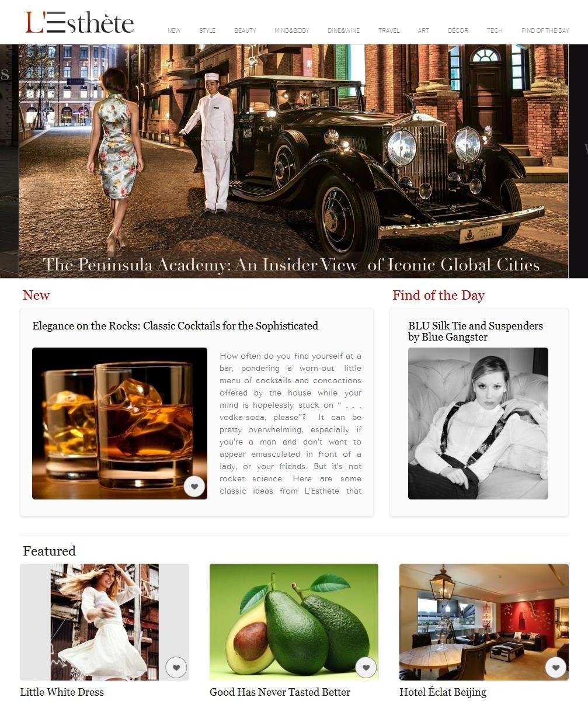Navigate to the TRAVEL section
Viewport: 588px width, 708px height.
[x=389, y=30]
